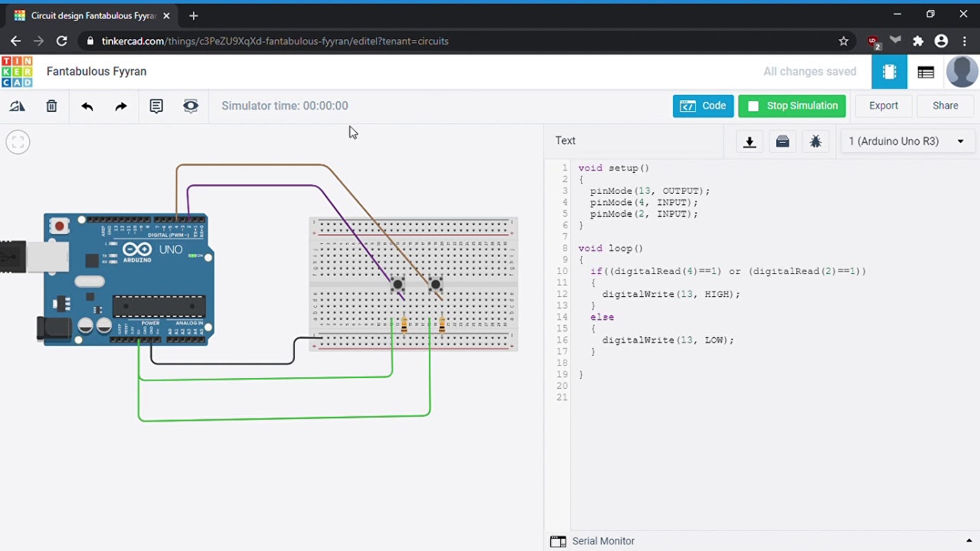Image resolution: width=980 pixels, height=551 pixels.
Task: Open the notes/annotation tool
Action: (156, 106)
